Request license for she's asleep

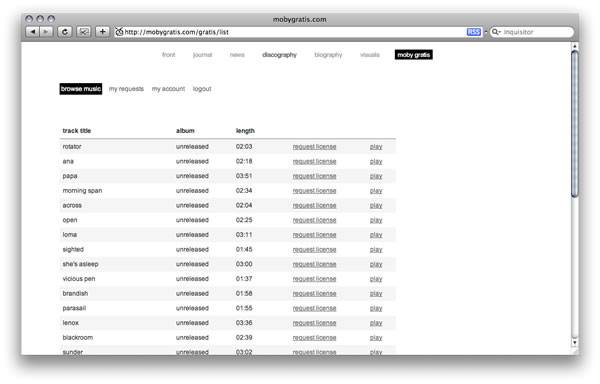point(314,264)
